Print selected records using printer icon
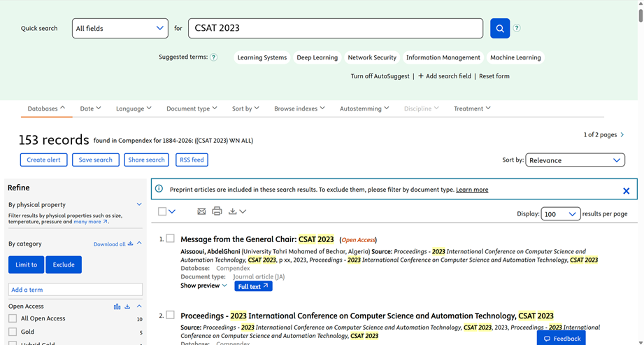 [x=217, y=211]
